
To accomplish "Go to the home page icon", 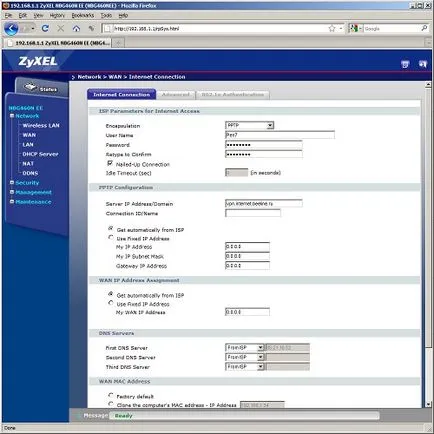I will click(76, 29).
